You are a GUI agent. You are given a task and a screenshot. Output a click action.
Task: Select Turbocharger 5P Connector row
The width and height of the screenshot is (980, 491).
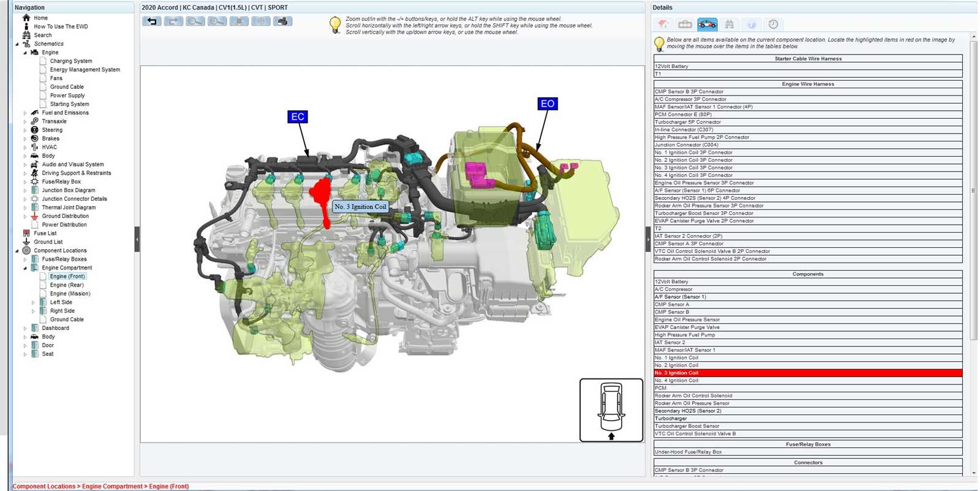point(808,122)
